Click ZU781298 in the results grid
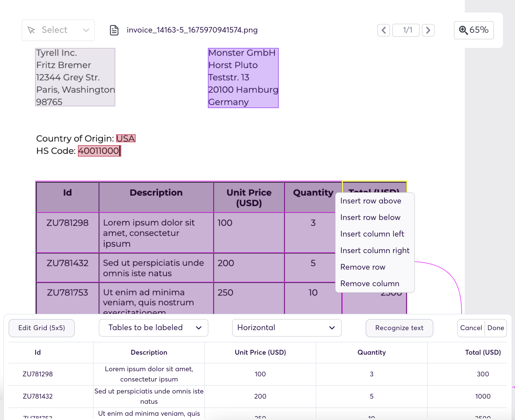The width and height of the screenshot is (515, 420). 38,374
